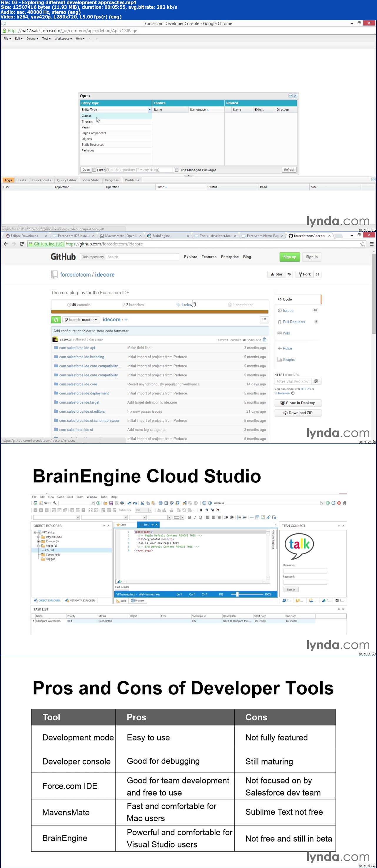Click the Chrome back arrow in GitHub window

[5, 244]
